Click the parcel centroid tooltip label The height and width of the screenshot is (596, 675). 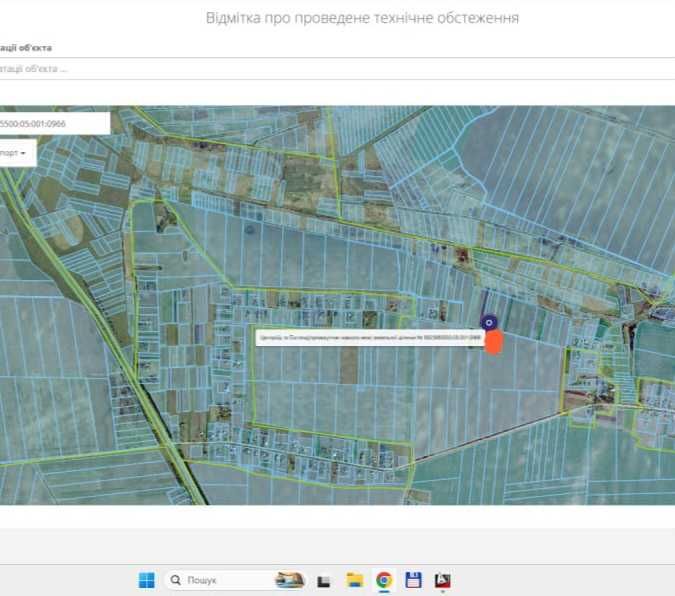point(368,339)
